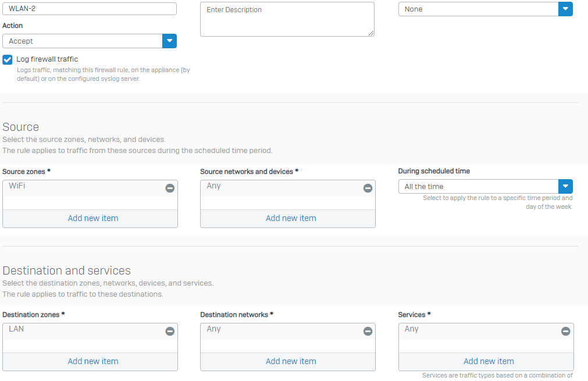Viewport: 588px width, 381px height.
Task: Add new item to Source zones
Action: point(93,218)
